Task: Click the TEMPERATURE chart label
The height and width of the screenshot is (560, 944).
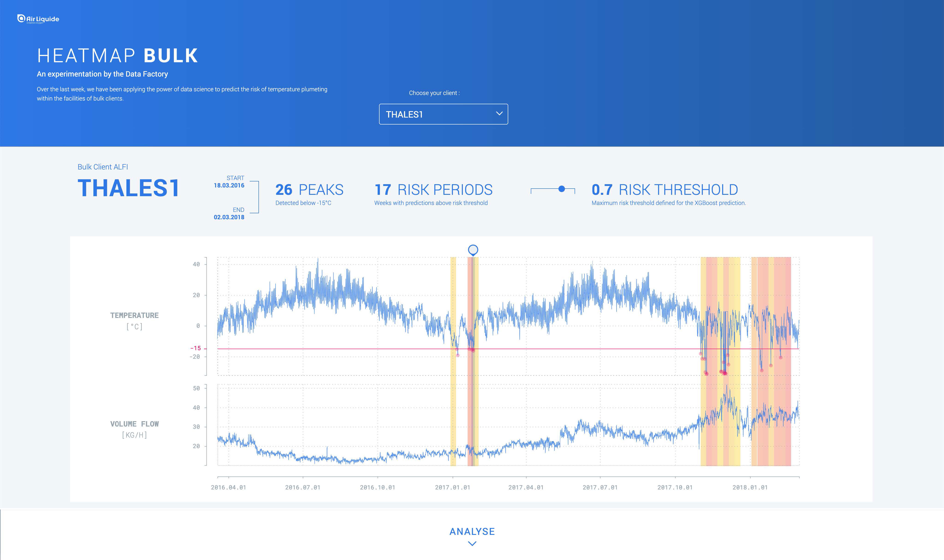Action: click(134, 315)
